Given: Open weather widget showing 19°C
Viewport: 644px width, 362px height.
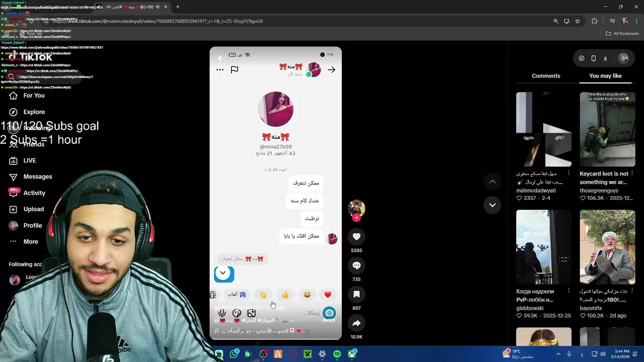Looking at the screenshot, I should (x=518, y=354).
